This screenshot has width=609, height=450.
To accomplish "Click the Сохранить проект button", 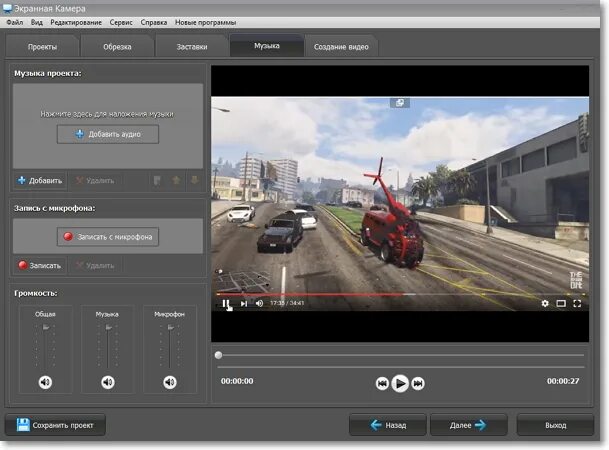I will click(x=55, y=425).
